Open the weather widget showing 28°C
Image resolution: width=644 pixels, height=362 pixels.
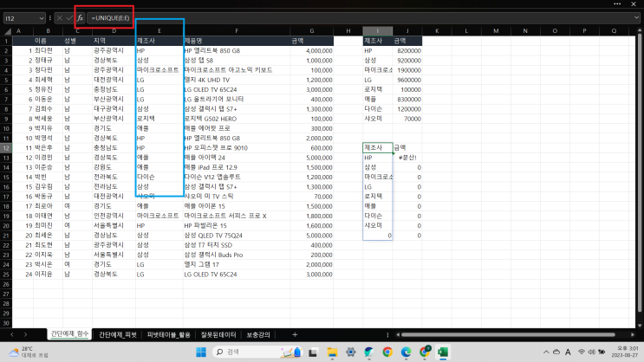[x=28, y=352]
